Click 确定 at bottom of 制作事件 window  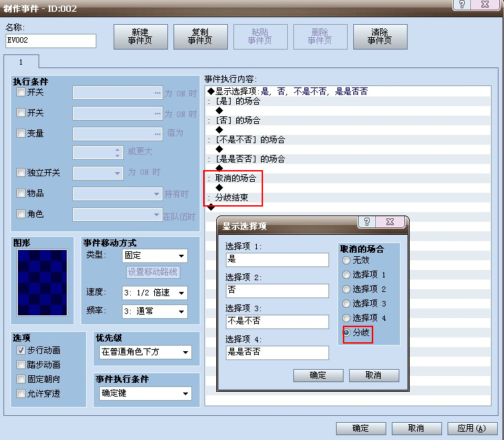click(361, 428)
